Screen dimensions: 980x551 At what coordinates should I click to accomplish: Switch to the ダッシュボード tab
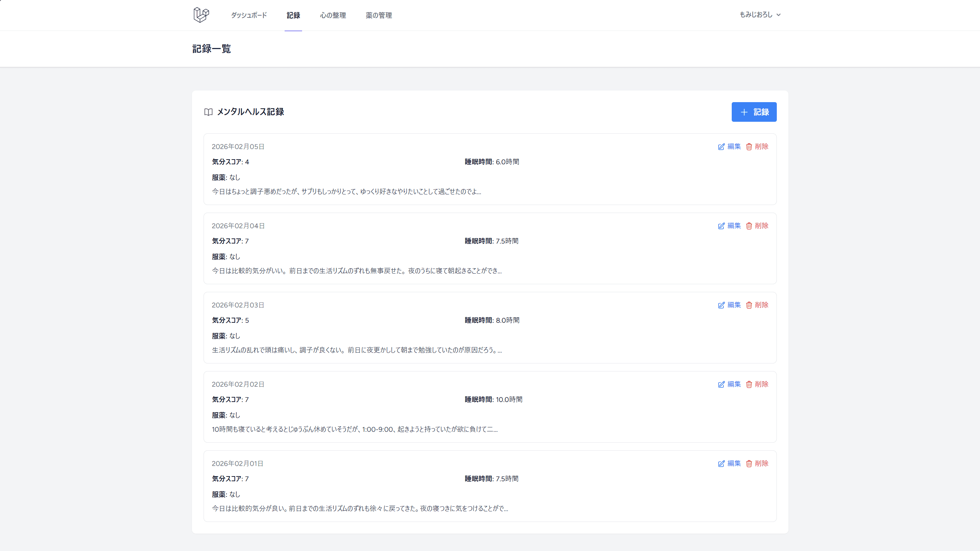coord(248,16)
